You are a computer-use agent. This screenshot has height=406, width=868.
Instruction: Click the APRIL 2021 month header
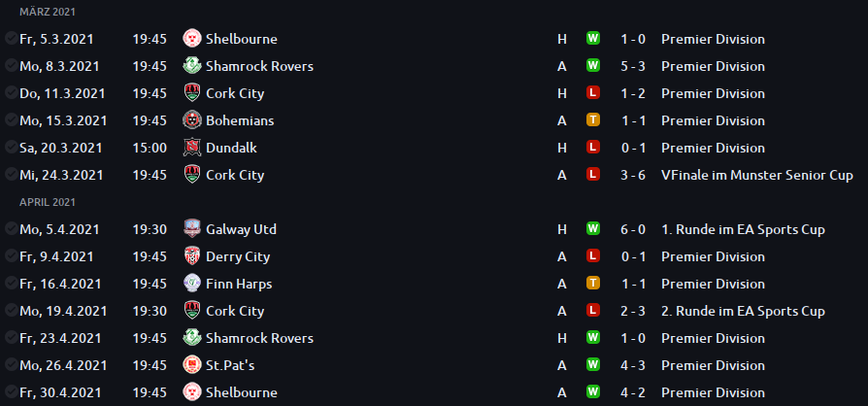click(48, 202)
